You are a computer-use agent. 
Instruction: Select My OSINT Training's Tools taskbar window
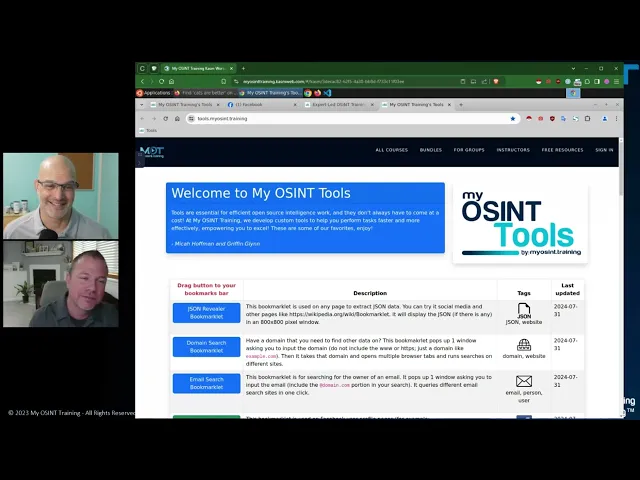click(271, 93)
